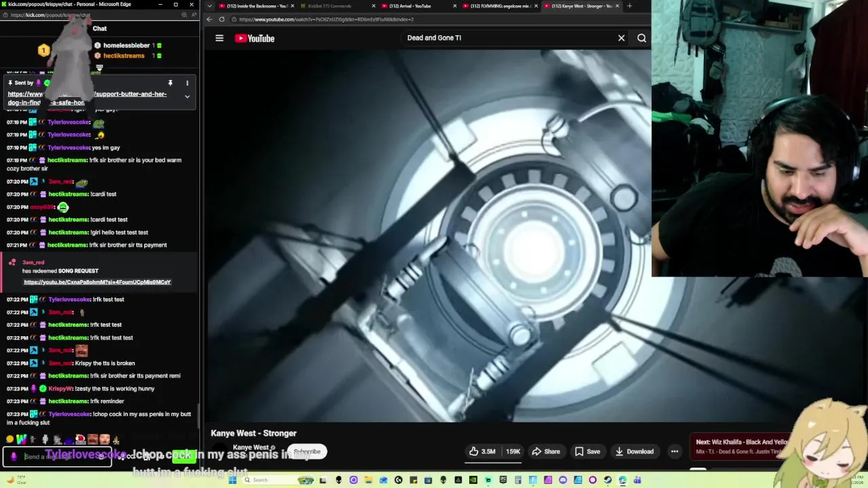Open the Kanye West channel name link

(251, 447)
